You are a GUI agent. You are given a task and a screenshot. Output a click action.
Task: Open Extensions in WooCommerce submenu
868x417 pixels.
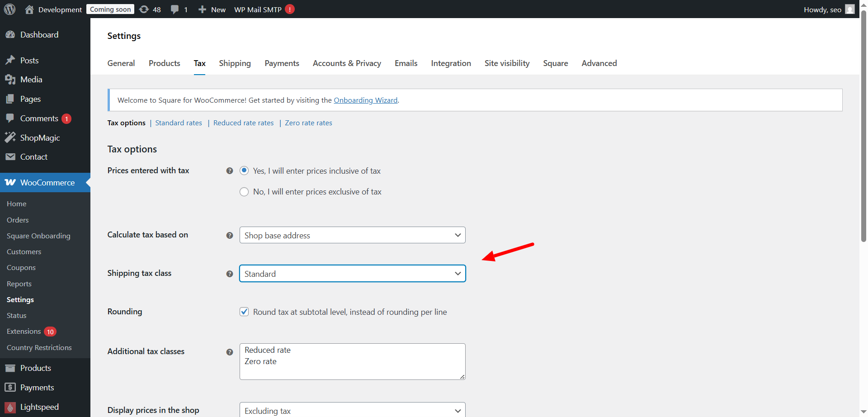24,332
